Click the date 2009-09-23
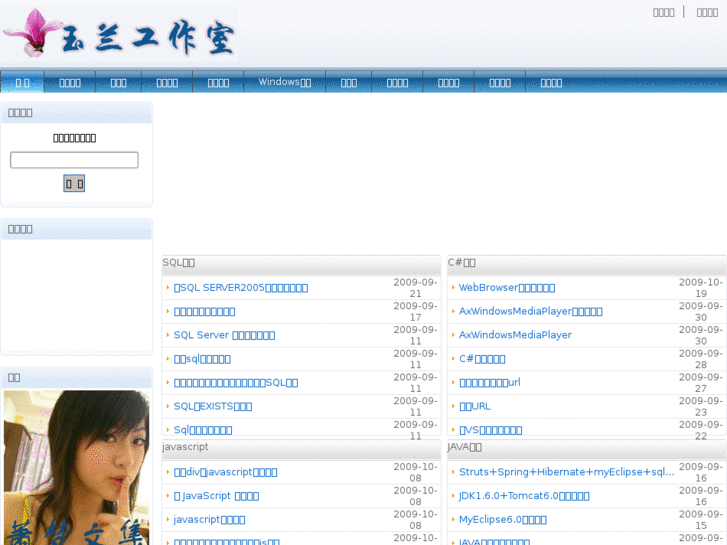Image resolution: width=727 pixels, height=545 pixels. pos(701,406)
